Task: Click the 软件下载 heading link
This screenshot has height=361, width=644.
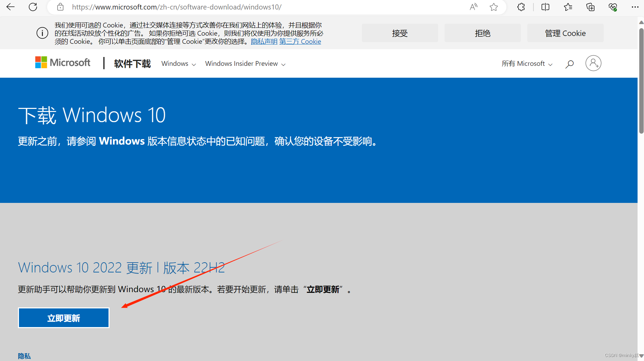Action: (132, 64)
